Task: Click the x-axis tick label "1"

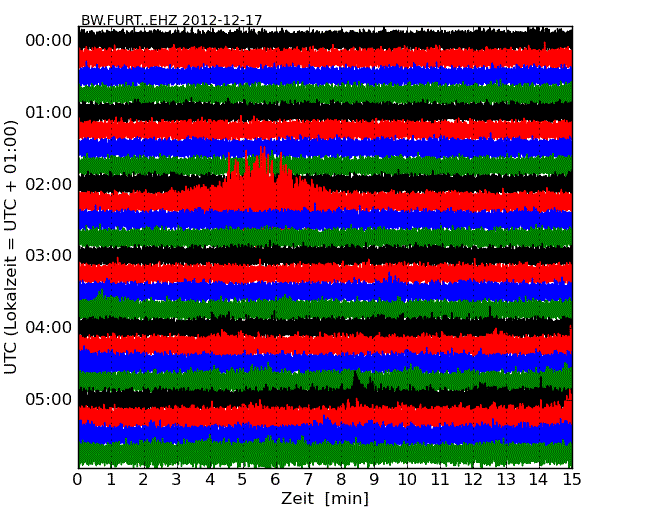Action: pos(111,480)
